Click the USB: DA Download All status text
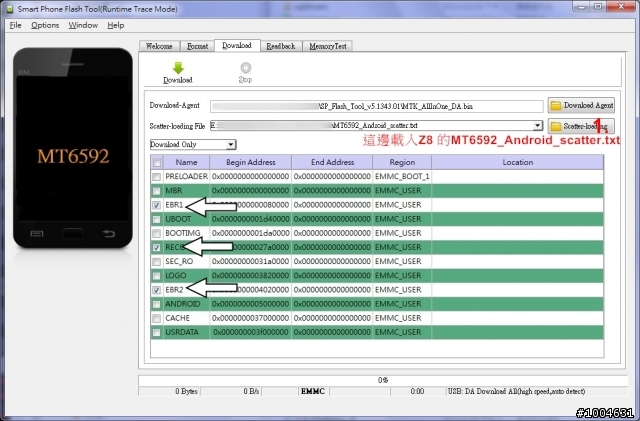The image size is (640, 421). [516, 391]
